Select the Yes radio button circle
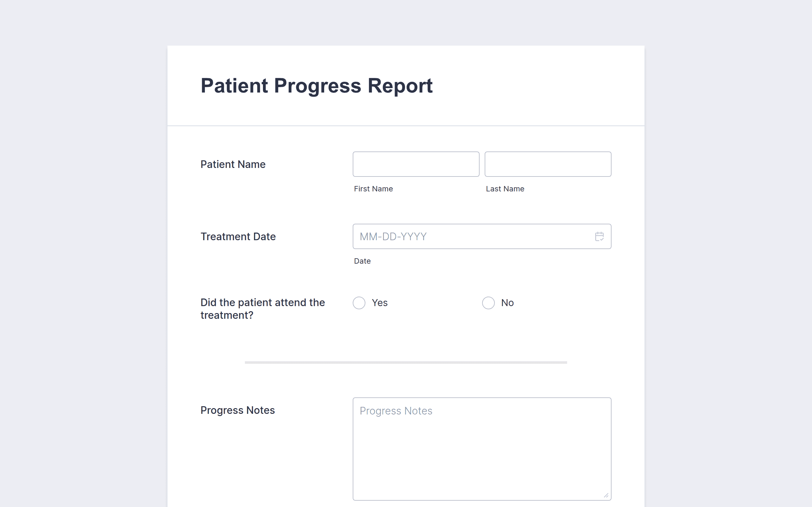 point(359,303)
